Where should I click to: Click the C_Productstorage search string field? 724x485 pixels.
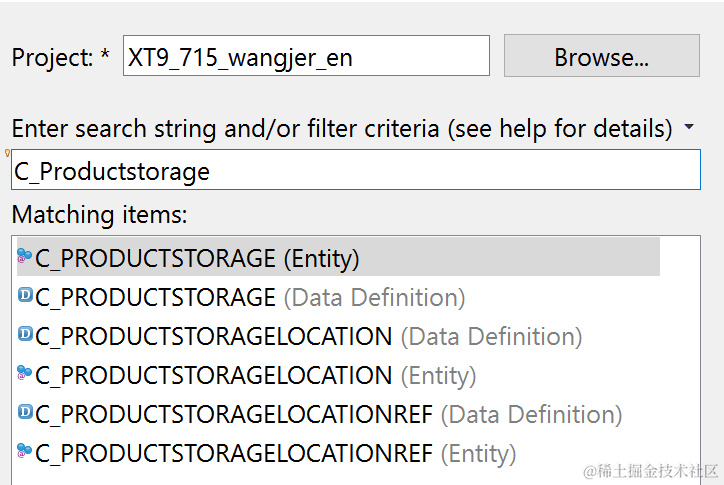pyautogui.click(x=356, y=171)
